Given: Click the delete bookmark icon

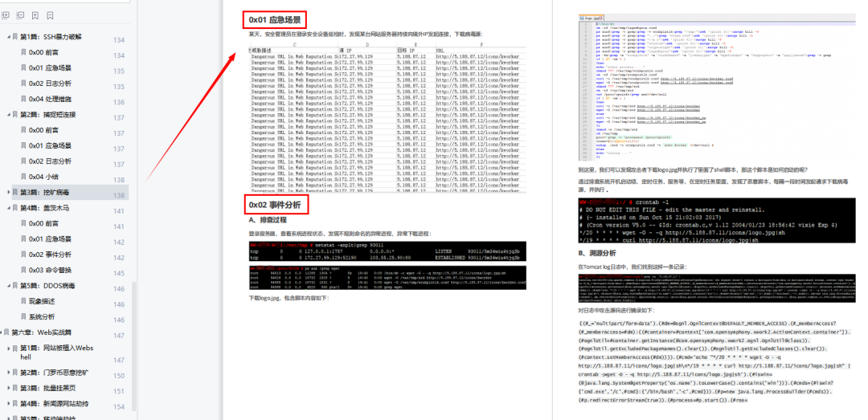Looking at the screenshot, I should (51, 15).
